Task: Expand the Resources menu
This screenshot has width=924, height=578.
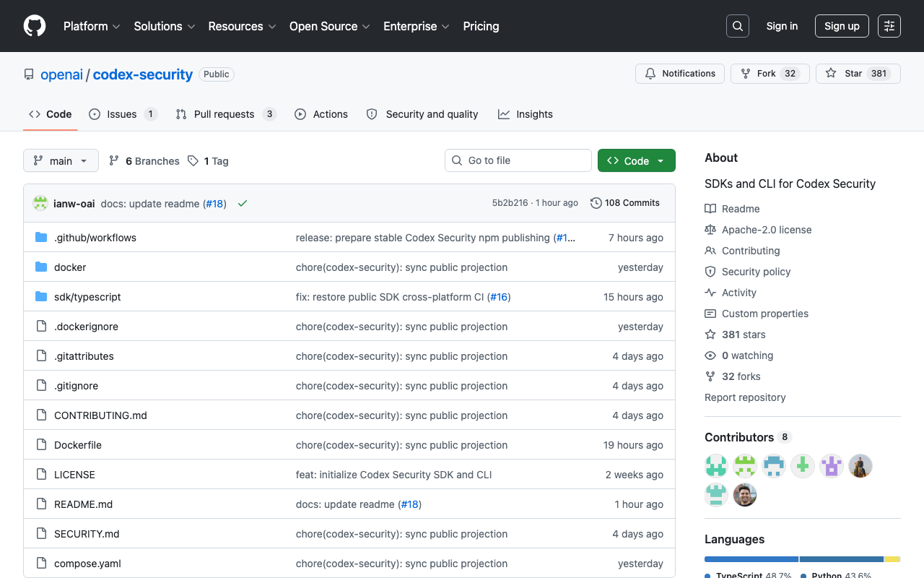Action: pos(242,26)
